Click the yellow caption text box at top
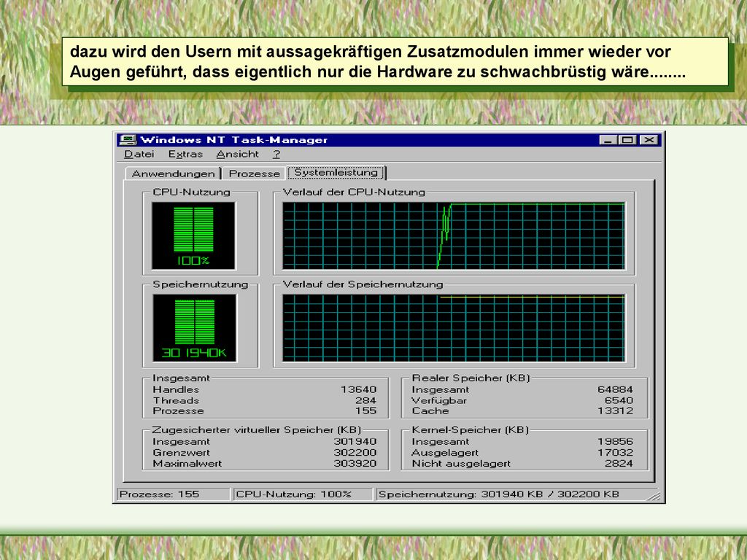 395,62
